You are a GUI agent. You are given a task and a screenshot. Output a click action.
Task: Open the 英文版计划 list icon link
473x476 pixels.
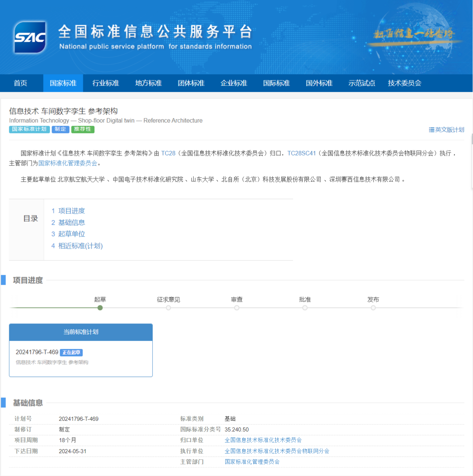[446, 130]
